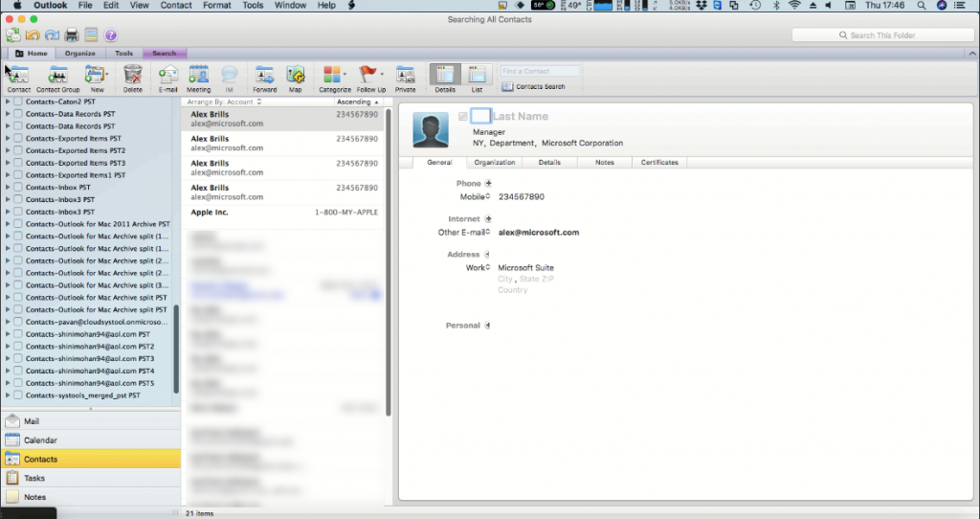Check the Contacts-Caton2 PST checkbox
The width and height of the screenshot is (980, 519).
point(18,102)
